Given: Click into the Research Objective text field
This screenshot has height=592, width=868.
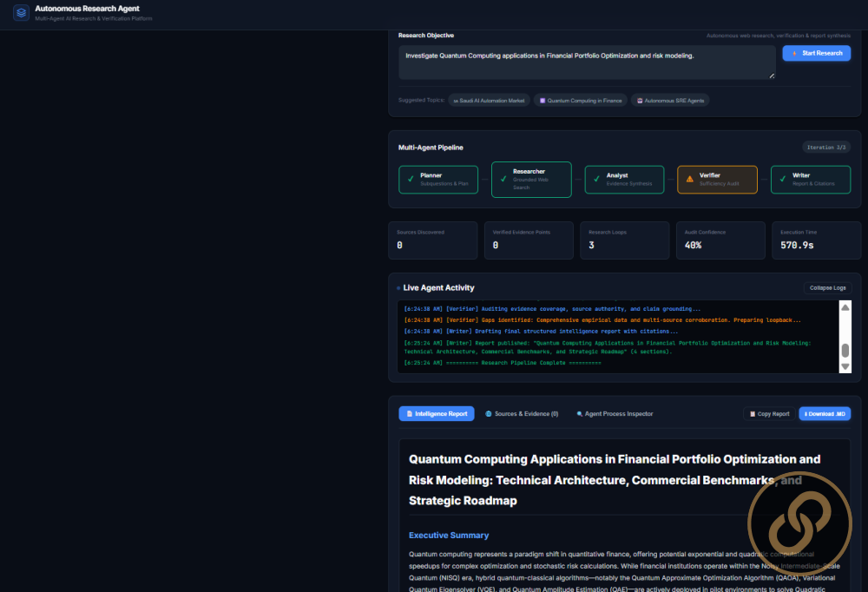Looking at the screenshot, I should [587, 62].
